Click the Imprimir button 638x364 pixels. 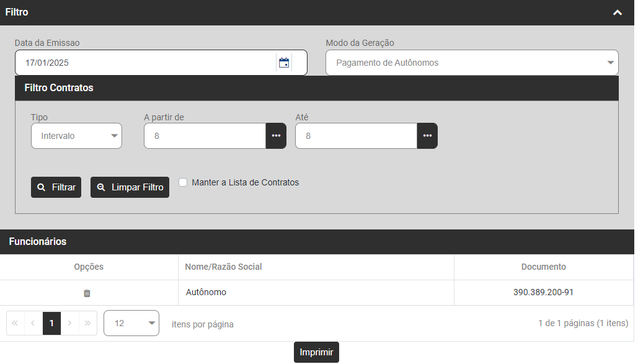coord(316,352)
